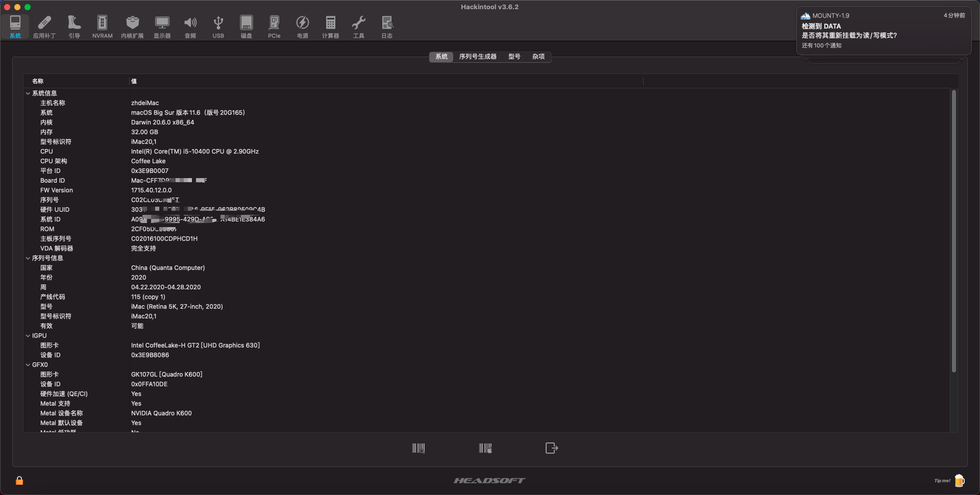Open the 内核扩展 kext section
The width and height of the screenshot is (980, 495).
(132, 27)
